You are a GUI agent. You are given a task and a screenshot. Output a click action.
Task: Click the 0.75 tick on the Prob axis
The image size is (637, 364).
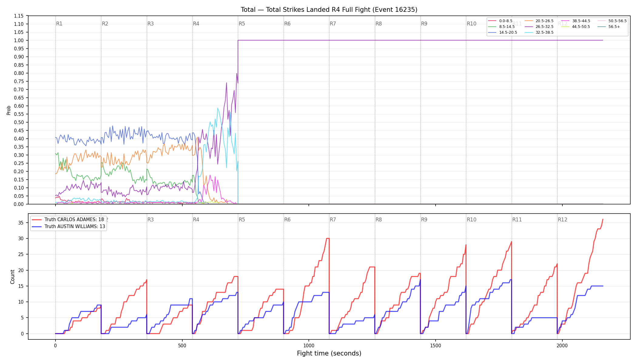pos(19,81)
